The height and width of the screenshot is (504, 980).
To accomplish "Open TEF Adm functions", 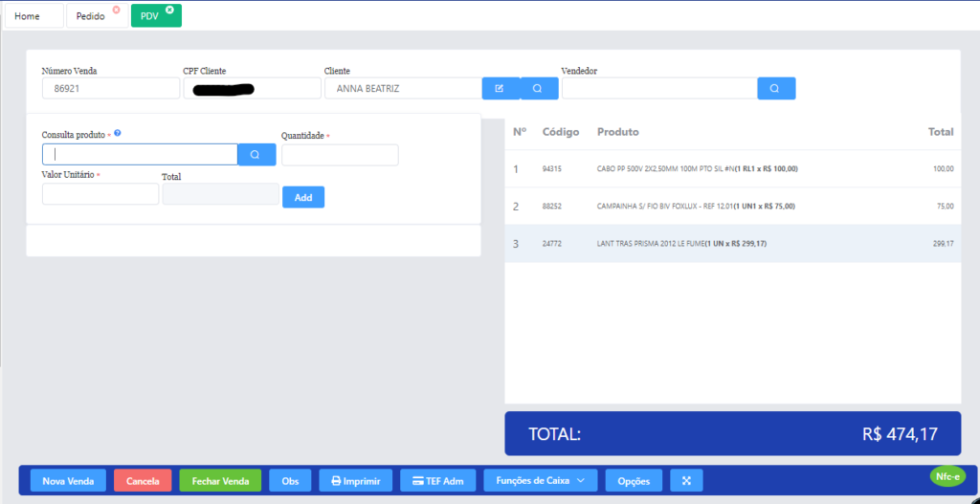I will (436, 481).
